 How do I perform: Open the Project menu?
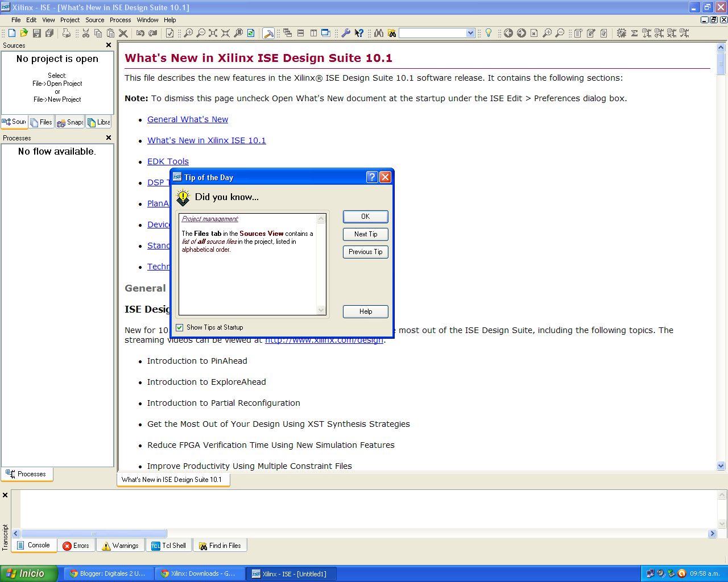click(x=70, y=20)
